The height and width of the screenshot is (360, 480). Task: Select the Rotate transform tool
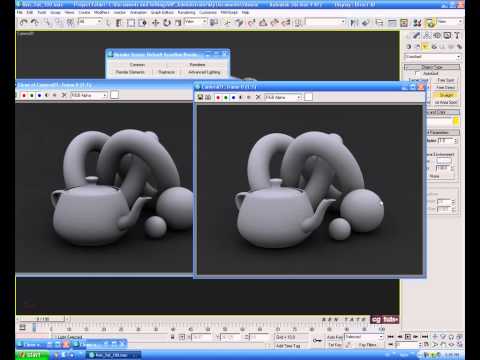167,23
